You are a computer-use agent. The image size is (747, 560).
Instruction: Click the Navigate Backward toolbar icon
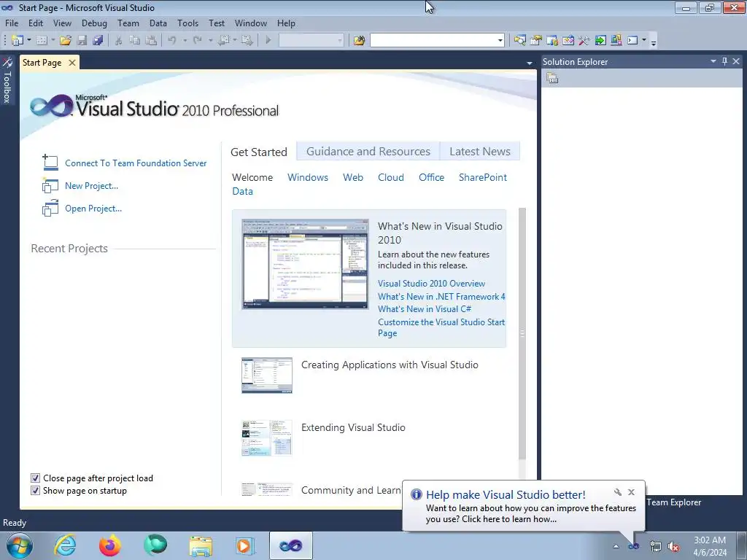(223, 41)
